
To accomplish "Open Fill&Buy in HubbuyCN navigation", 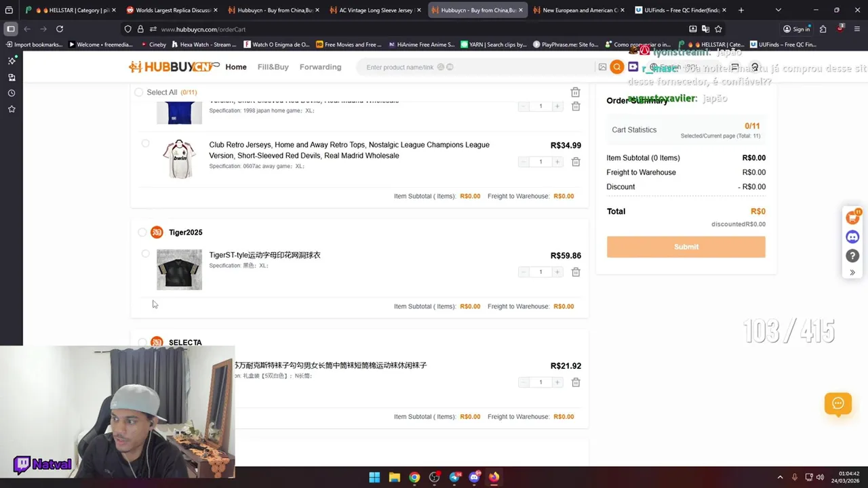I will 273,67.
